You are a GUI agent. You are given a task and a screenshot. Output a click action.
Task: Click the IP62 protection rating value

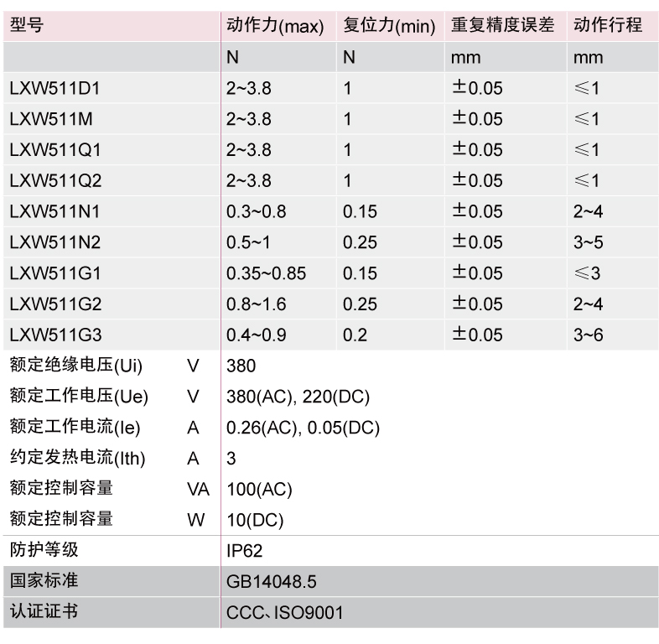(245, 552)
